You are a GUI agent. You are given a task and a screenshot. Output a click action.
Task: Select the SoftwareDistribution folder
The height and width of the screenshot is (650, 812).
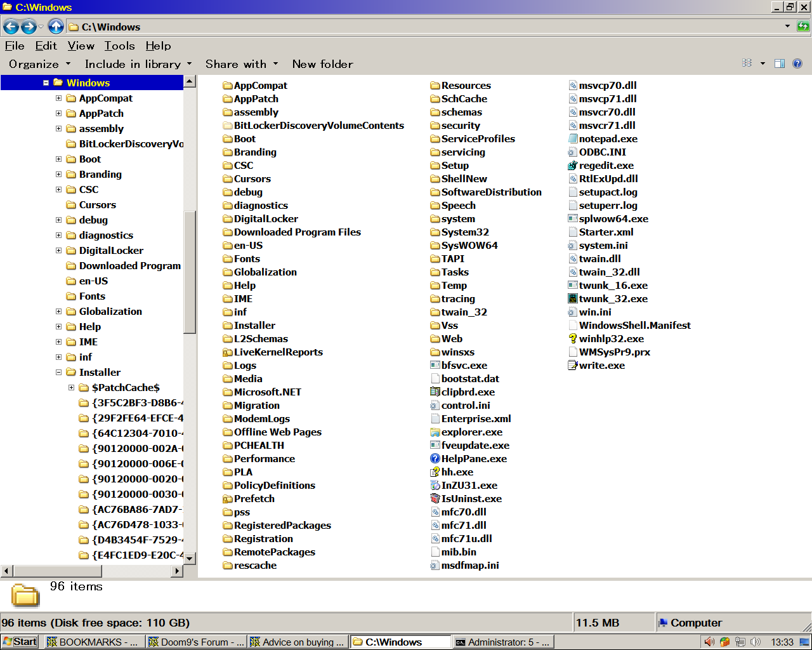tap(486, 192)
